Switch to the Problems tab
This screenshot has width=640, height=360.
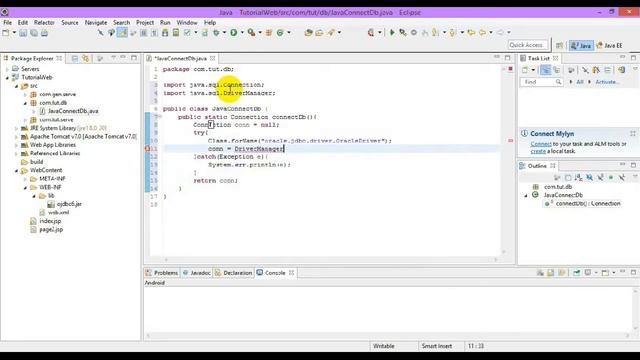point(162,273)
